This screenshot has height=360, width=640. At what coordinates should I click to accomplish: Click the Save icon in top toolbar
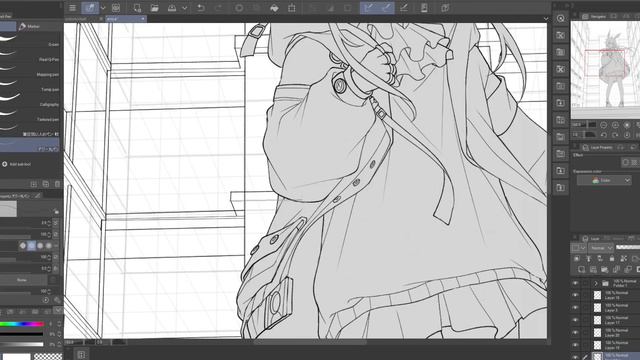(172, 8)
